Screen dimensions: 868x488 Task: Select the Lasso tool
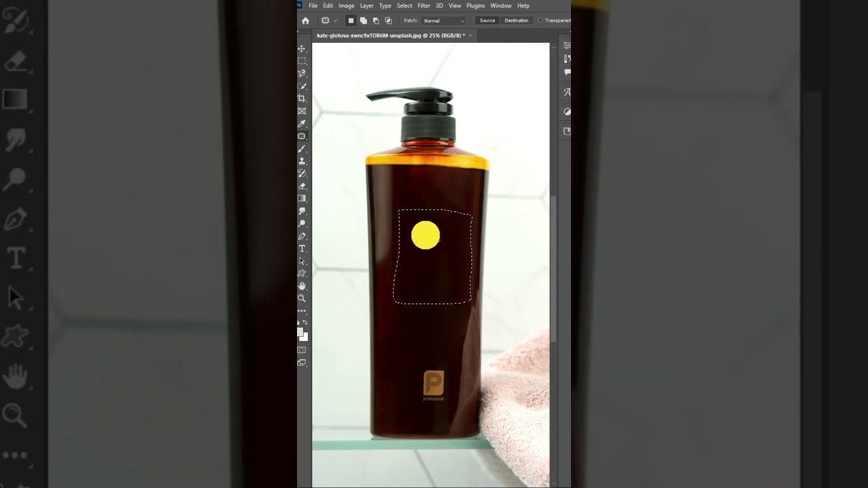pos(302,73)
